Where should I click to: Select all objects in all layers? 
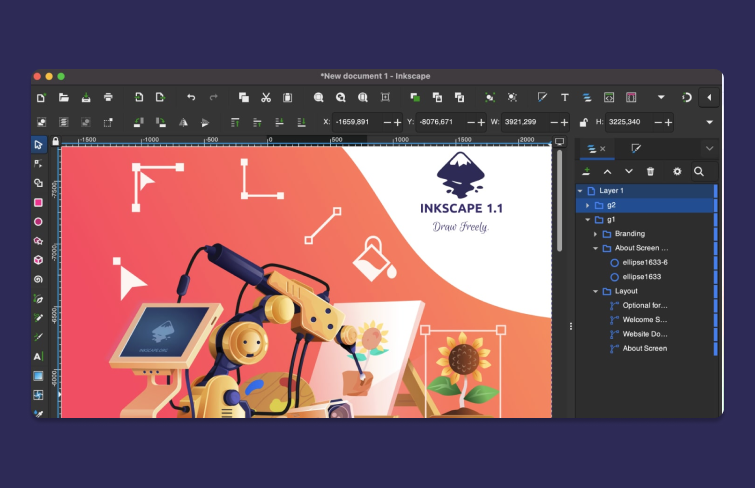(64, 122)
